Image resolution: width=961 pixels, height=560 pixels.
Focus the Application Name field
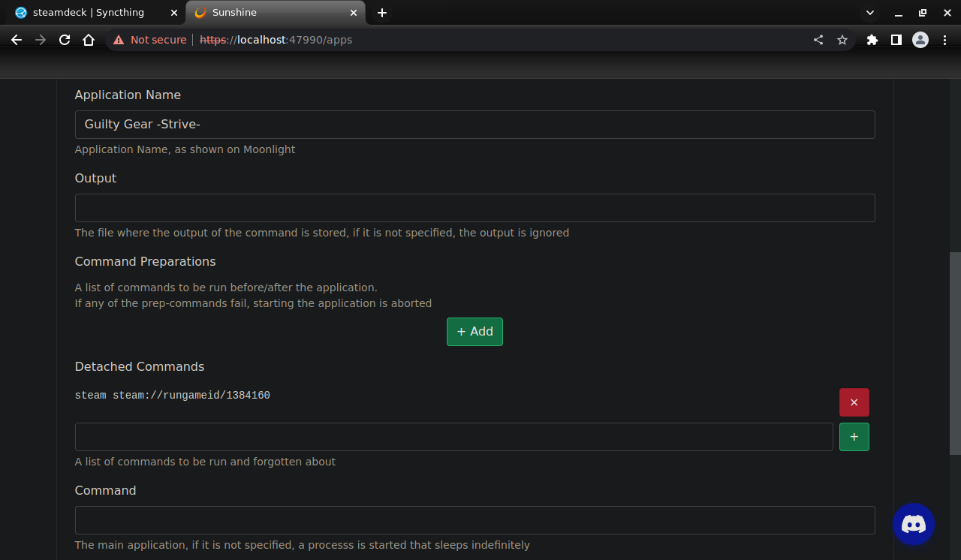click(x=474, y=125)
